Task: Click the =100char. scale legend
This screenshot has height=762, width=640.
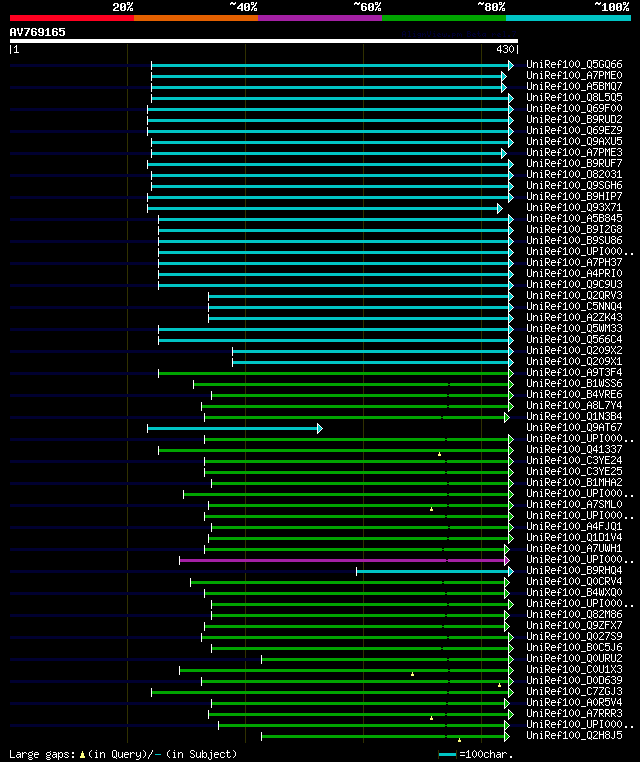Action: 476,754
